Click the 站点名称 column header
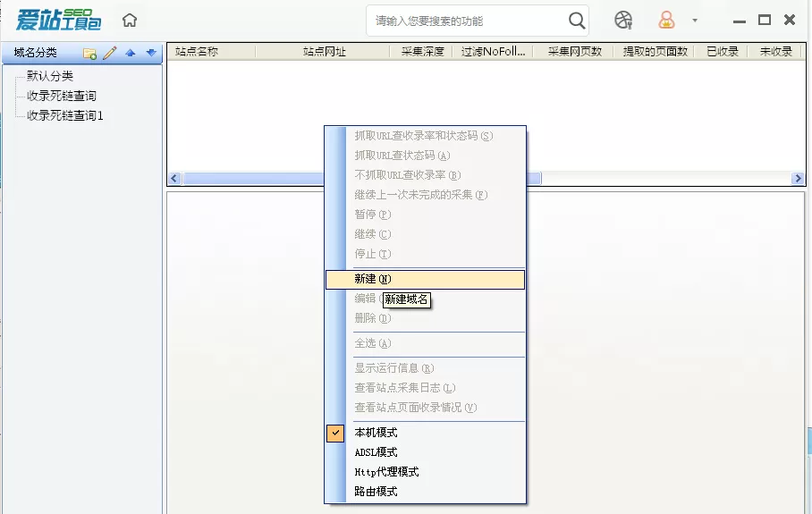 (211, 52)
